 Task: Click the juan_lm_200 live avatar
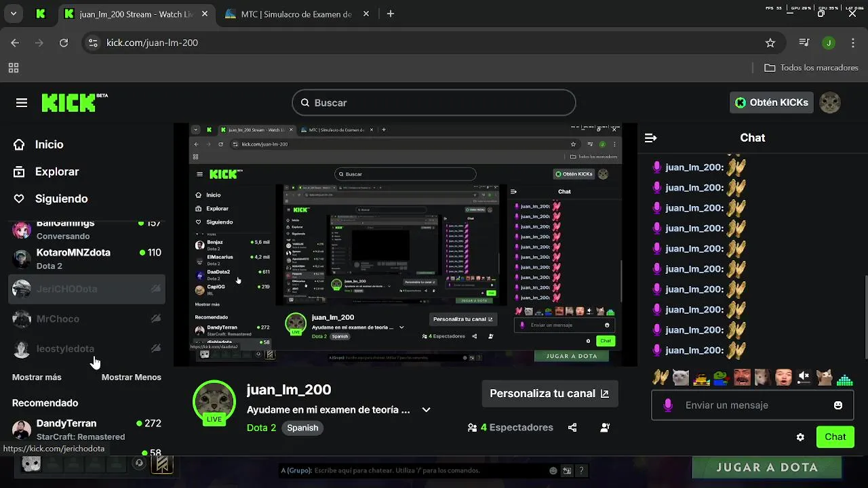pyautogui.click(x=214, y=403)
